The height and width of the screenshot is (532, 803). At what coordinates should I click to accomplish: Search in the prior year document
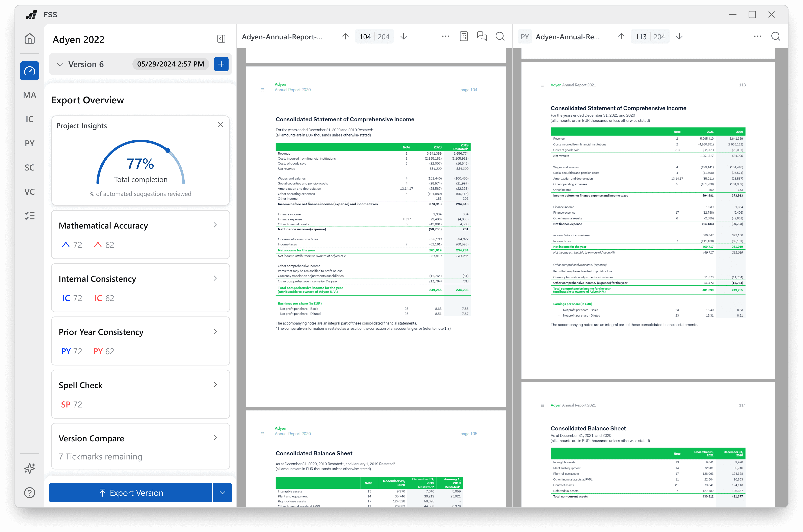[776, 37]
